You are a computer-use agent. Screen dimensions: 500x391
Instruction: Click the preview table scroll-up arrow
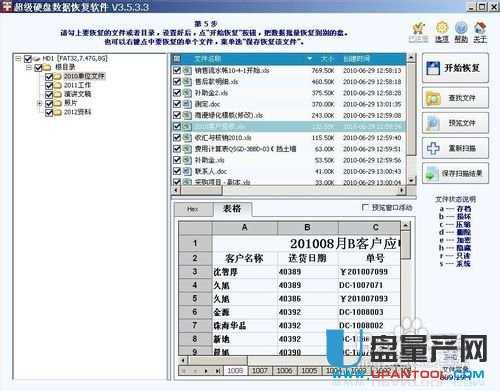[406, 226]
